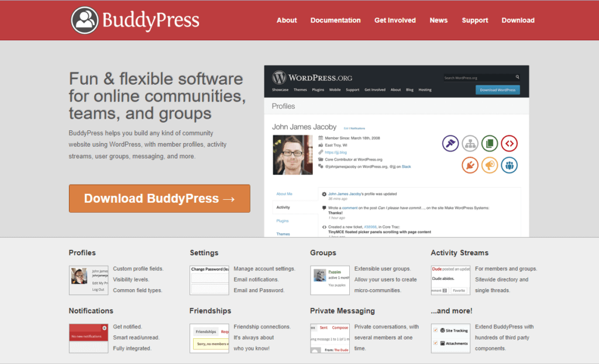Click the Profiles heading
This screenshot has height=364, width=599.
pyautogui.click(x=82, y=252)
